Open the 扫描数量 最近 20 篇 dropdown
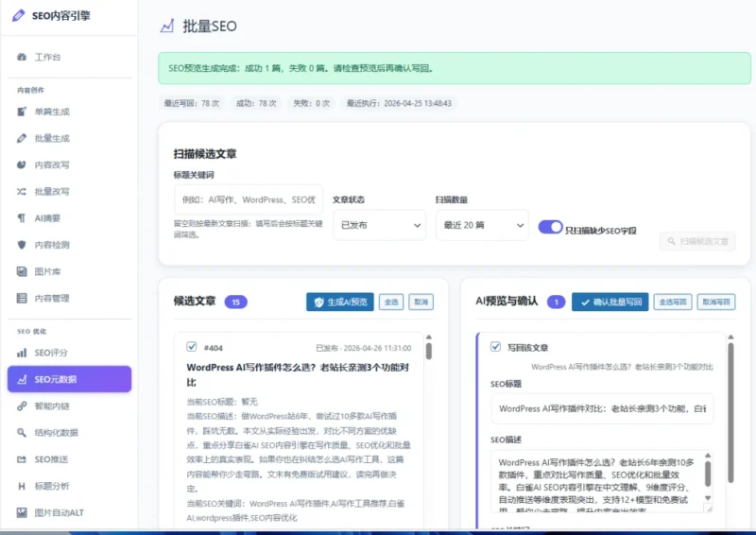This screenshot has width=756, height=535. (x=482, y=225)
